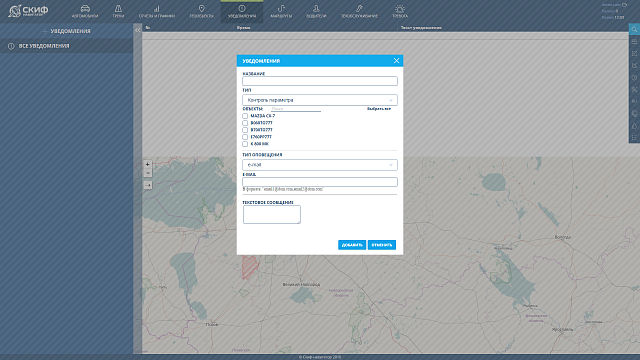Zoom out on the map with minus button
640x360 pixels.
147,173
